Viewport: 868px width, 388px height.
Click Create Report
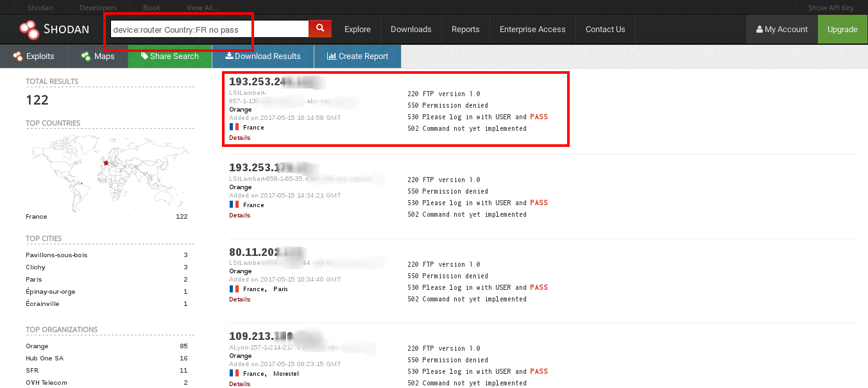(357, 56)
